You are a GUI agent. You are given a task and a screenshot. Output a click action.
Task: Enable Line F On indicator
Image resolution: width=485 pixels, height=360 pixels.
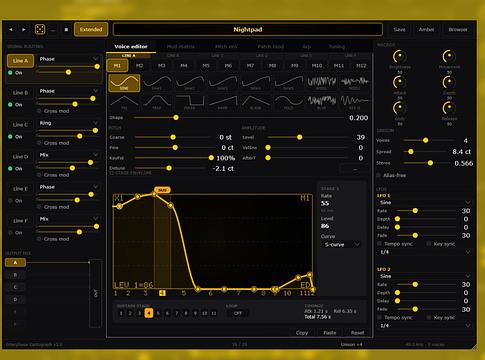[x=10, y=233]
